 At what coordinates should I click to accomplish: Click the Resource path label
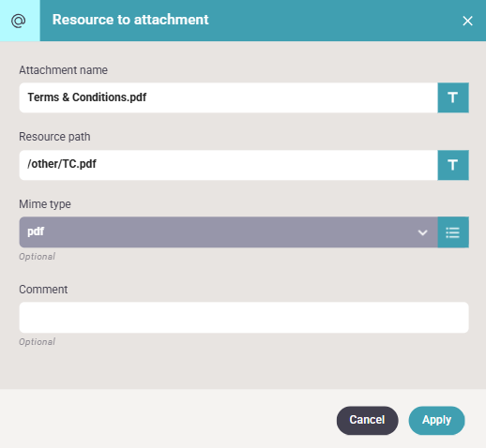click(54, 137)
